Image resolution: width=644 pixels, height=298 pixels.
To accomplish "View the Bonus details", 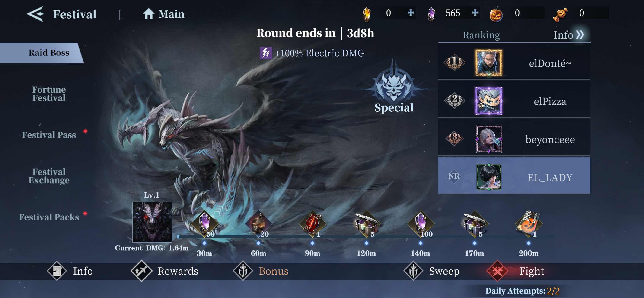I will pos(261,271).
